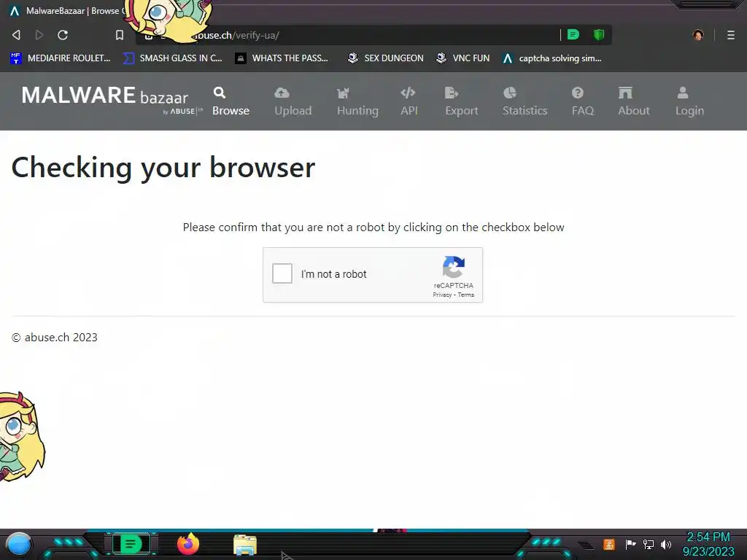747x560 pixels.
Task: View the Statistics page
Action: click(525, 101)
